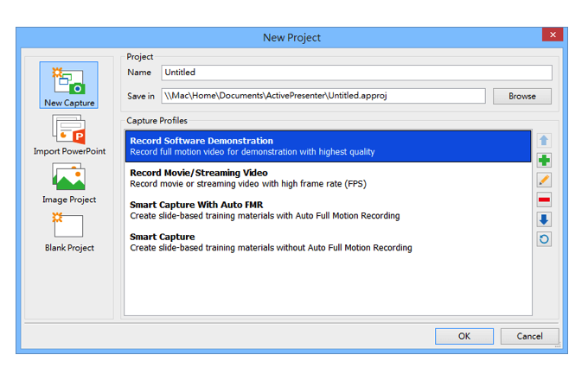Edit the profile using the pencil icon
This screenshot has height=374, width=588.
click(x=544, y=181)
